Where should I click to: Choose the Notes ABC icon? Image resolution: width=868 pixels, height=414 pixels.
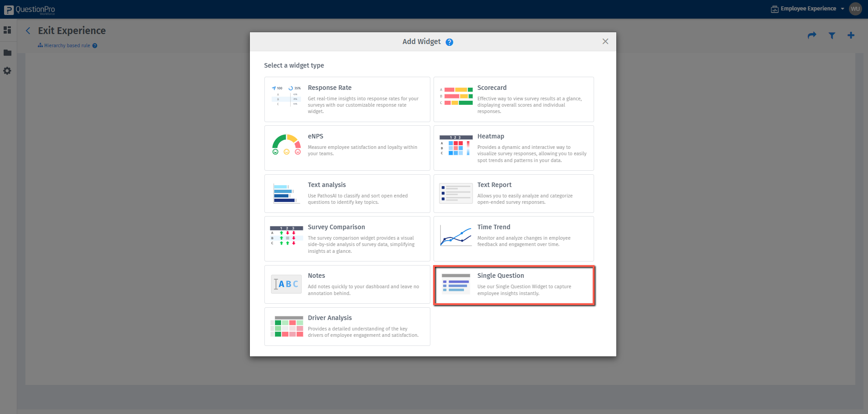[x=286, y=284]
